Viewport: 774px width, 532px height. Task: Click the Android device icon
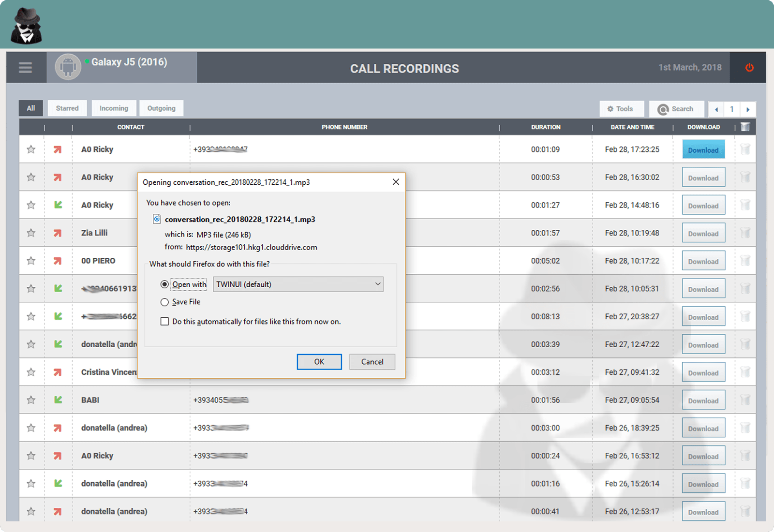tap(68, 67)
